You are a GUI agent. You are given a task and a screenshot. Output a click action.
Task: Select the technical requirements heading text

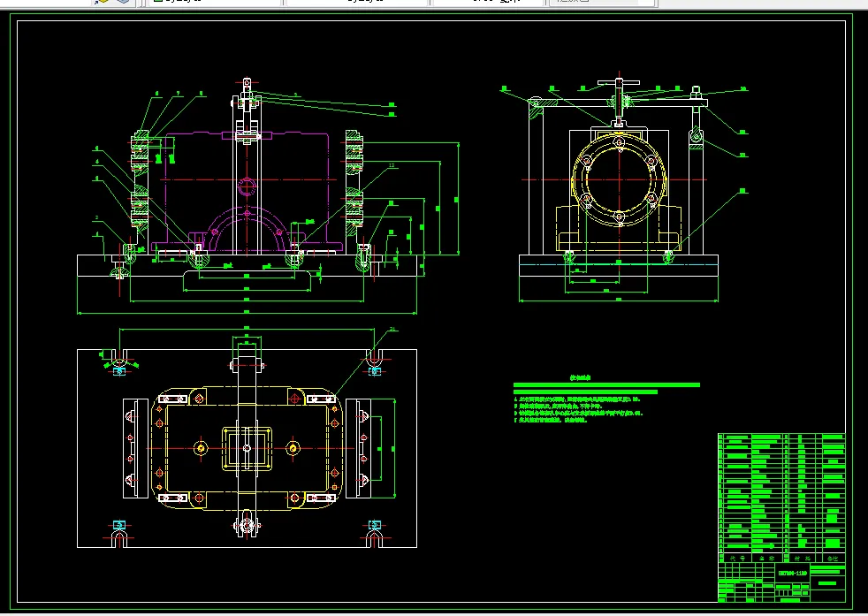pyautogui.click(x=581, y=378)
